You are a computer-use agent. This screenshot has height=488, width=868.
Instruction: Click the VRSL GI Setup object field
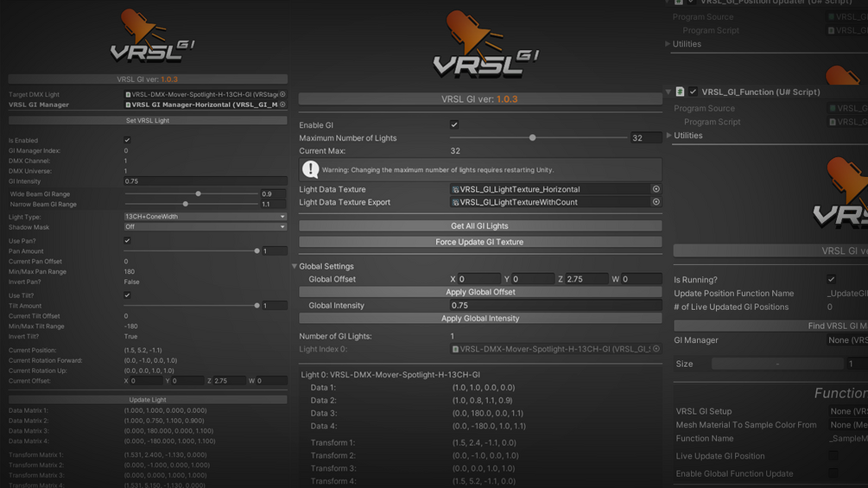847,411
